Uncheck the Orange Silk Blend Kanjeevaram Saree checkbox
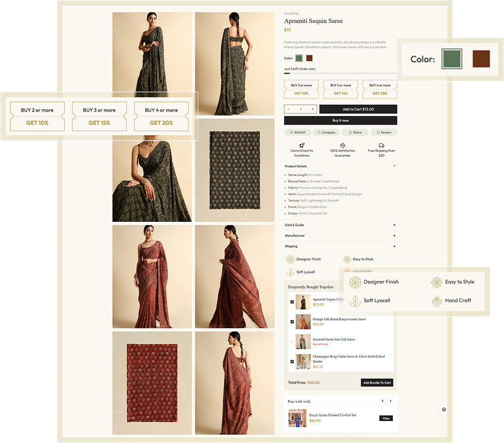This screenshot has width=504, height=443. (x=292, y=321)
